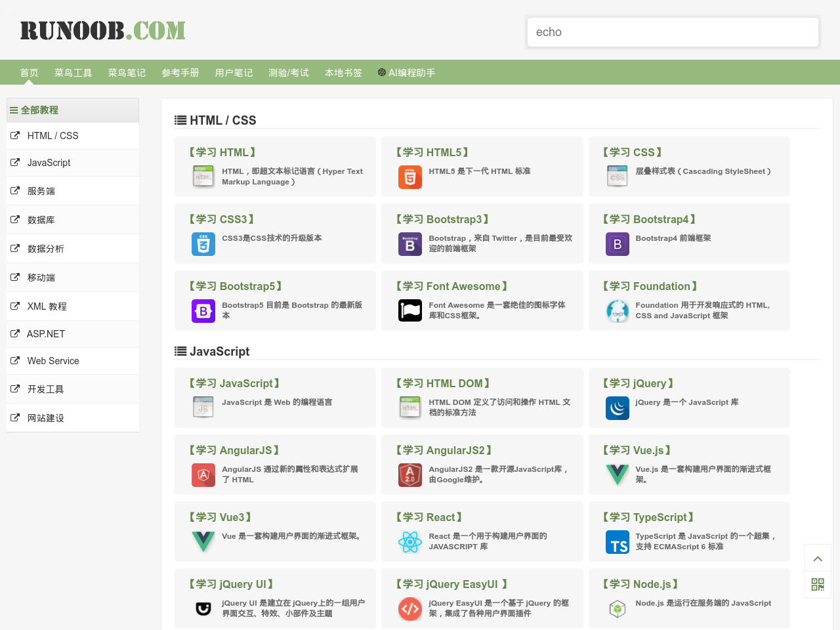
Task: Click the QR code button at bottom right
Action: coord(817,584)
